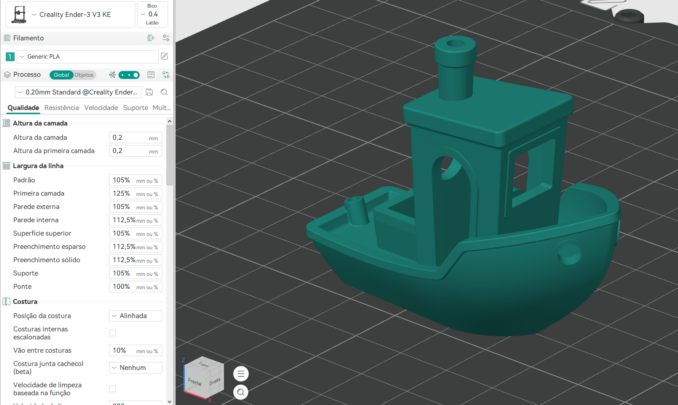Click the Preenchimento esparso width field
Screen dimensions: 678x405
pyautogui.click(x=135, y=246)
